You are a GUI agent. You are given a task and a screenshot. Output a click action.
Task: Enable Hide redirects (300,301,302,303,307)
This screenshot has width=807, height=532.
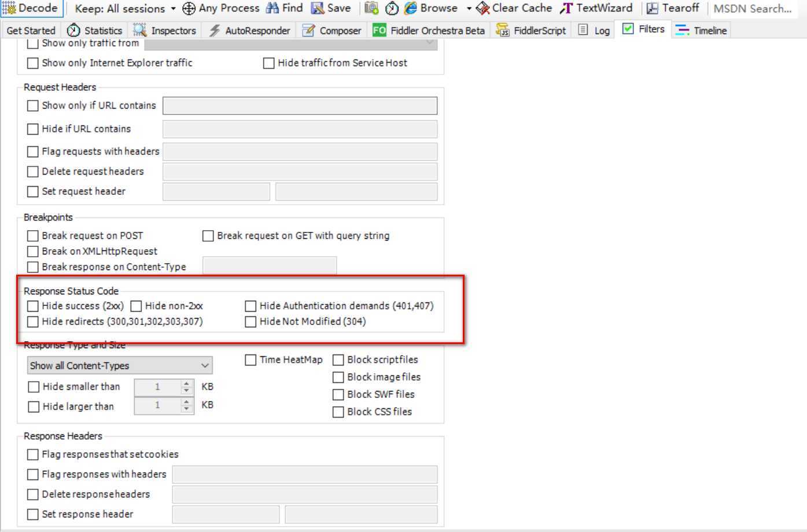click(x=33, y=322)
